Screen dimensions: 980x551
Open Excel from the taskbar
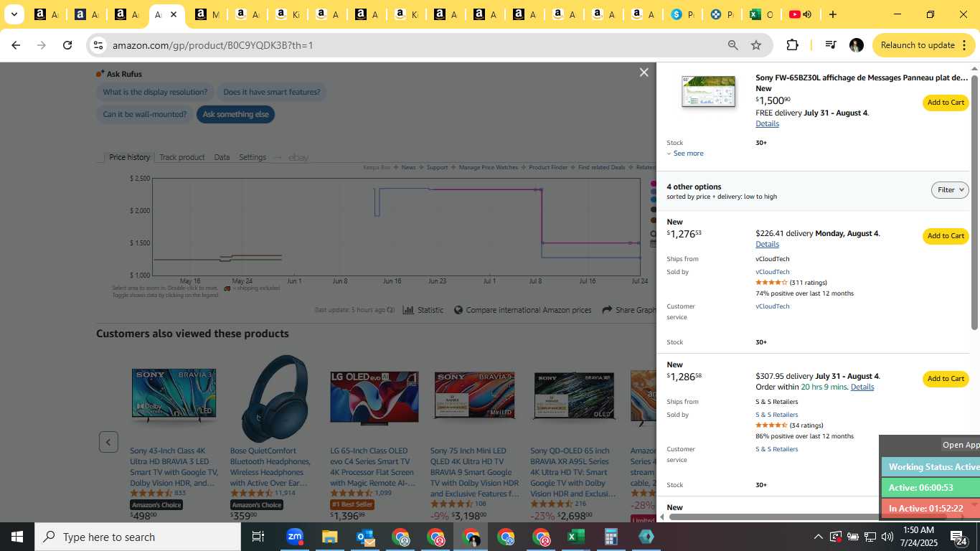[x=575, y=537]
